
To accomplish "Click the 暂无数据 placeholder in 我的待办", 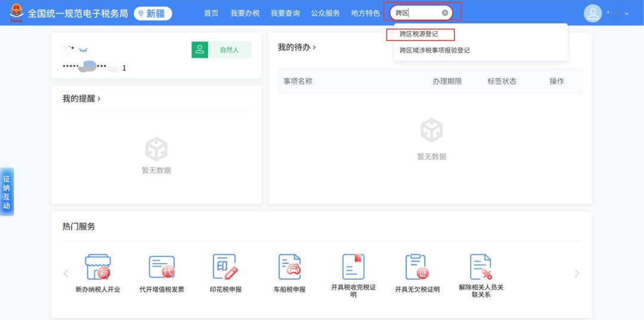I will 432,156.
